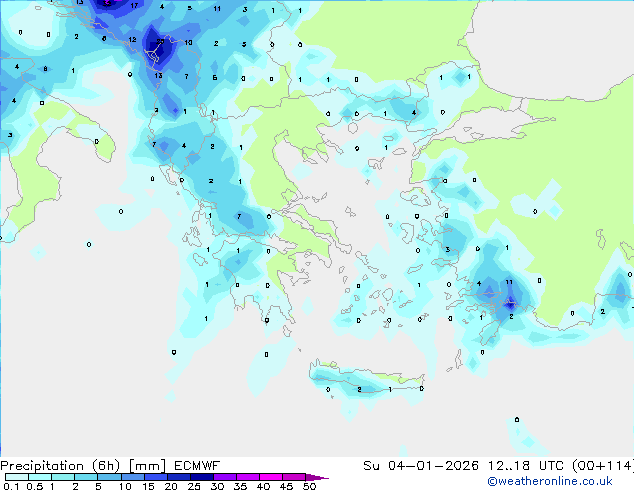The height and width of the screenshot is (490, 634).
Task: Click the 10 mm value right of dark peak
Action: (189, 43)
